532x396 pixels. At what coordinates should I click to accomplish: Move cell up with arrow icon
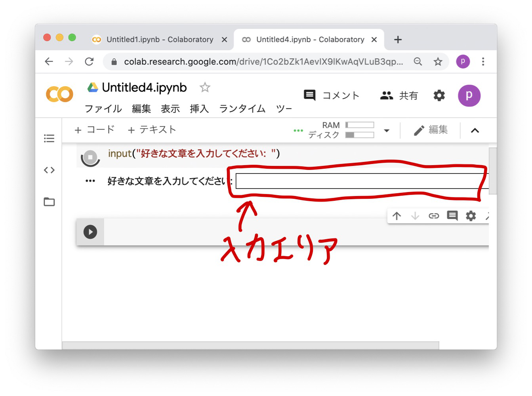397,216
